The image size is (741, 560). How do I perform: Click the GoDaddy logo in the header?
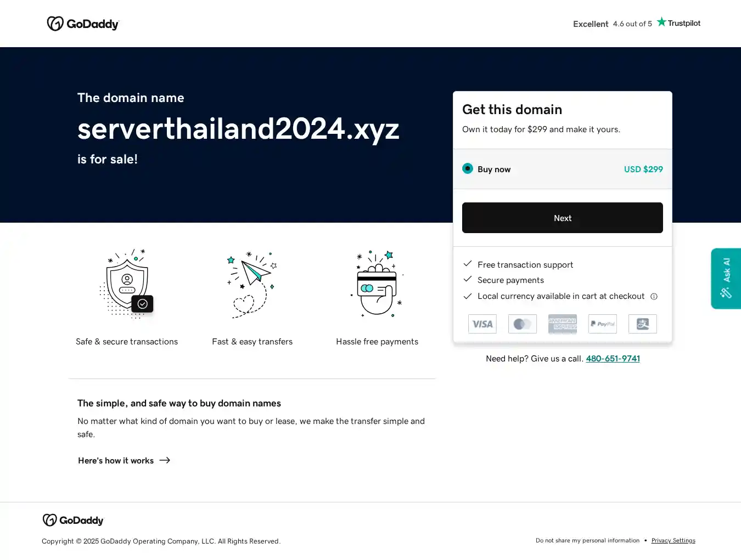coord(83,24)
